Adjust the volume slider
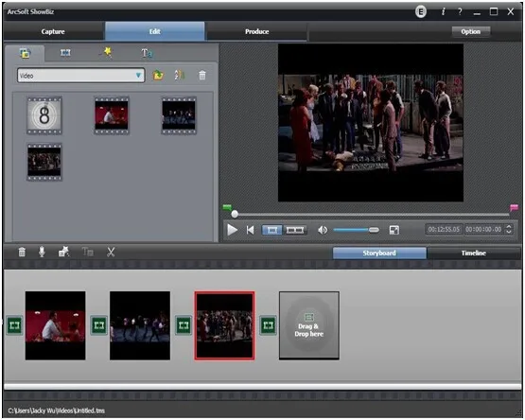 pos(357,230)
